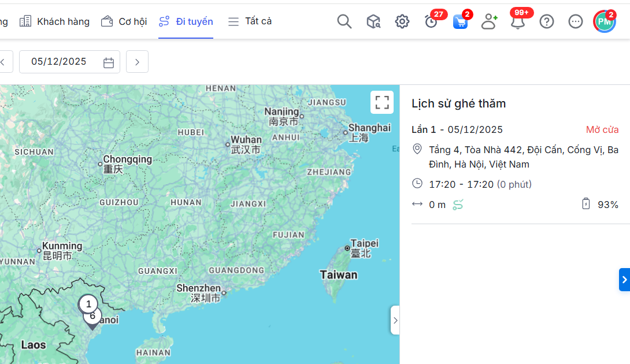
Task: Open the search magnifier icon
Action: pyautogui.click(x=344, y=22)
